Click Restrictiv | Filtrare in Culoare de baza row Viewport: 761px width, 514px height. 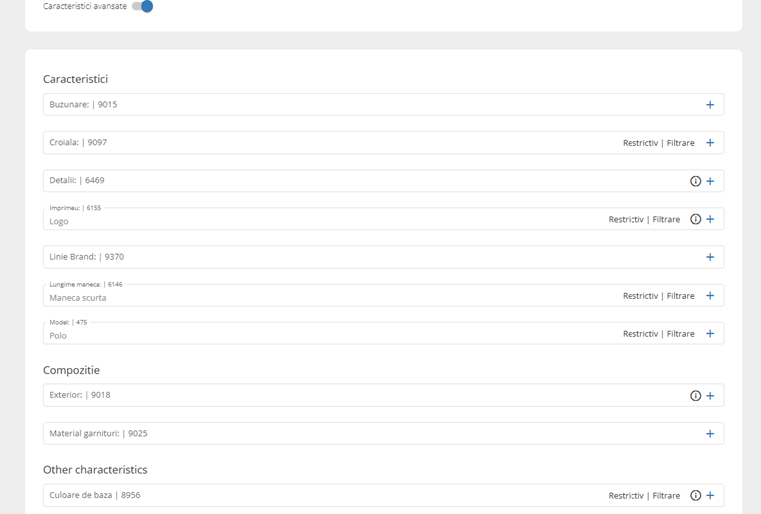pos(644,496)
